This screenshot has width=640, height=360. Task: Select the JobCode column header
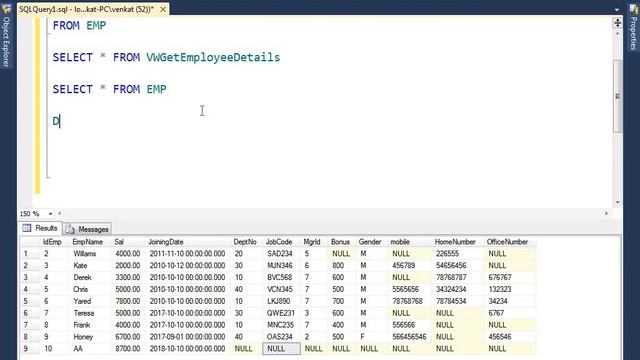click(x=282, y=242)
